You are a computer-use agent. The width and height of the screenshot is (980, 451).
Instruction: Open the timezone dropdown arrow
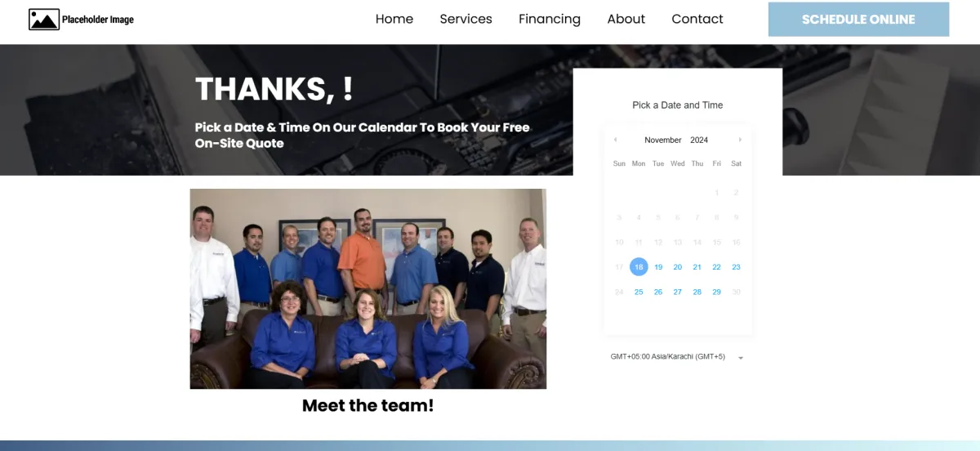point(741,358)
